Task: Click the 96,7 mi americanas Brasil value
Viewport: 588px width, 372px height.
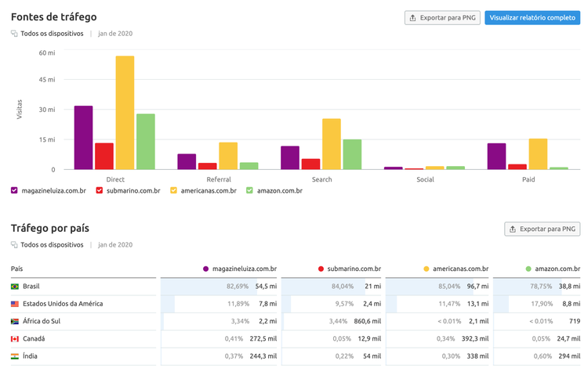Action: [477, 286]
